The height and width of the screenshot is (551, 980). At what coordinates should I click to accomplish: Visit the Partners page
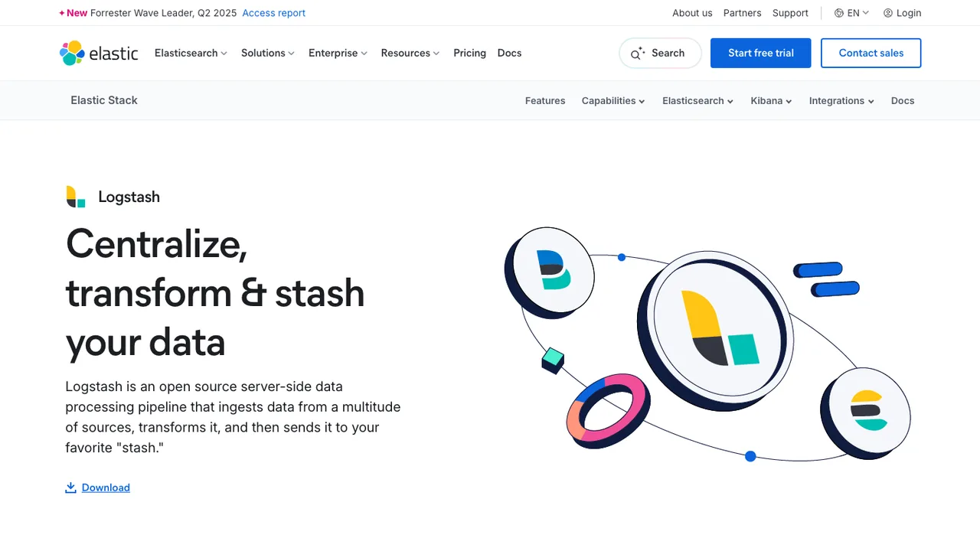point(743,13)
